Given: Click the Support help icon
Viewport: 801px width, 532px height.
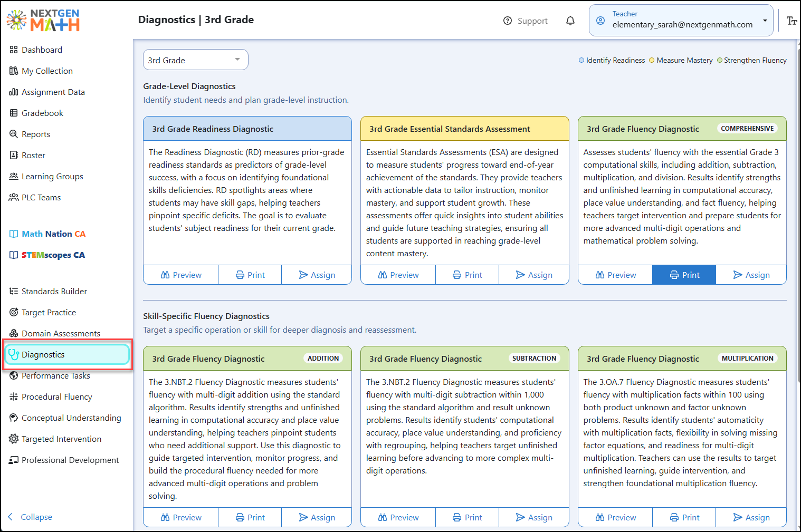Looking at the screenshot, I should 508,21.
